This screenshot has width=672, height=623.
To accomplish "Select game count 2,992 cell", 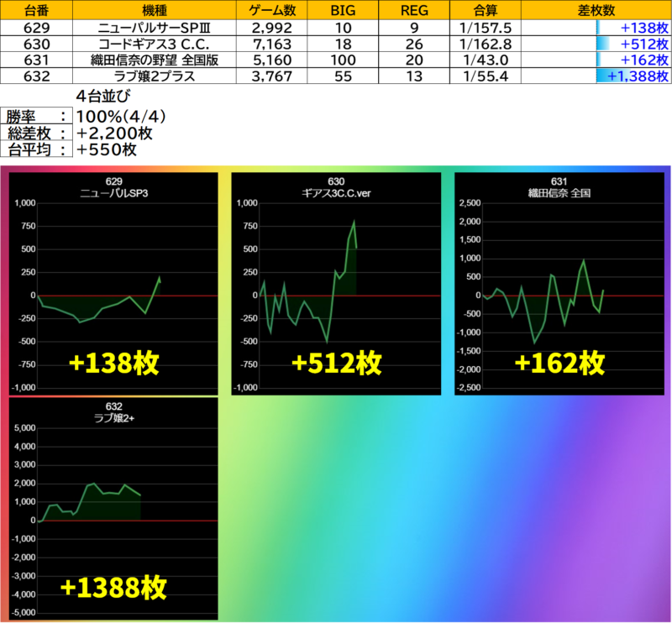I will coord(271,28).
